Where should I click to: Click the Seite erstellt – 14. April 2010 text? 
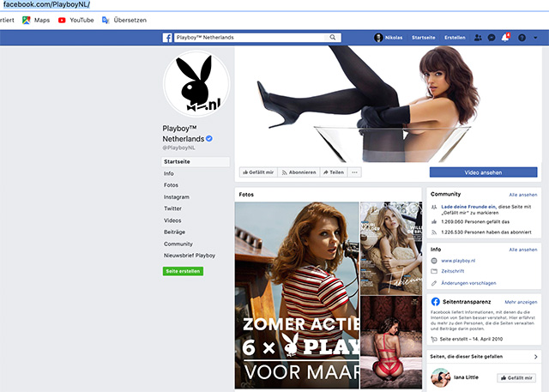471,339
